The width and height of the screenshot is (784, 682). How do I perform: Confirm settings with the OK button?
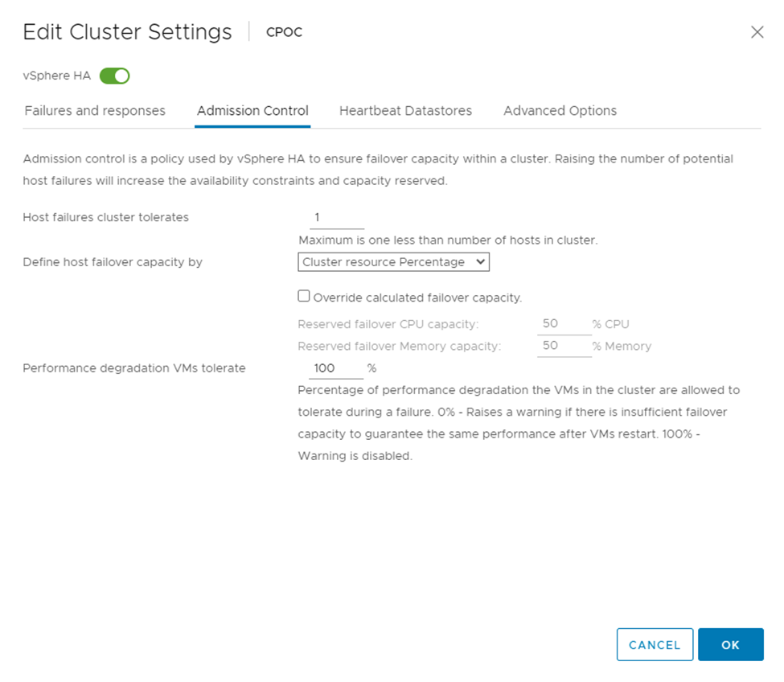coord(730,645)
